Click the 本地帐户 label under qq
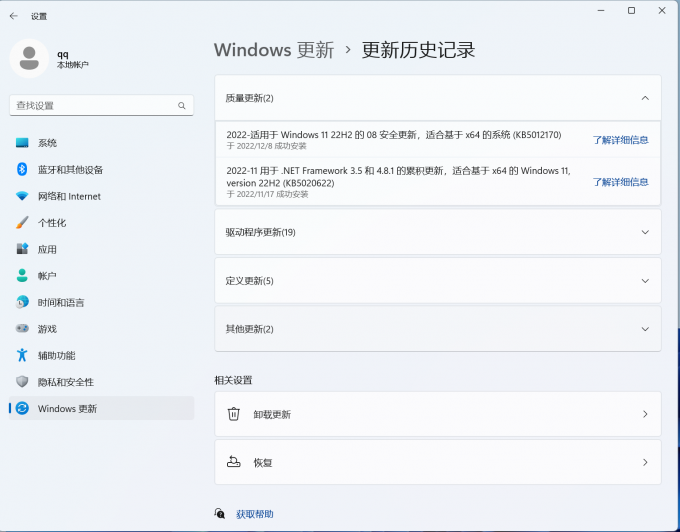 coord(72,65)
